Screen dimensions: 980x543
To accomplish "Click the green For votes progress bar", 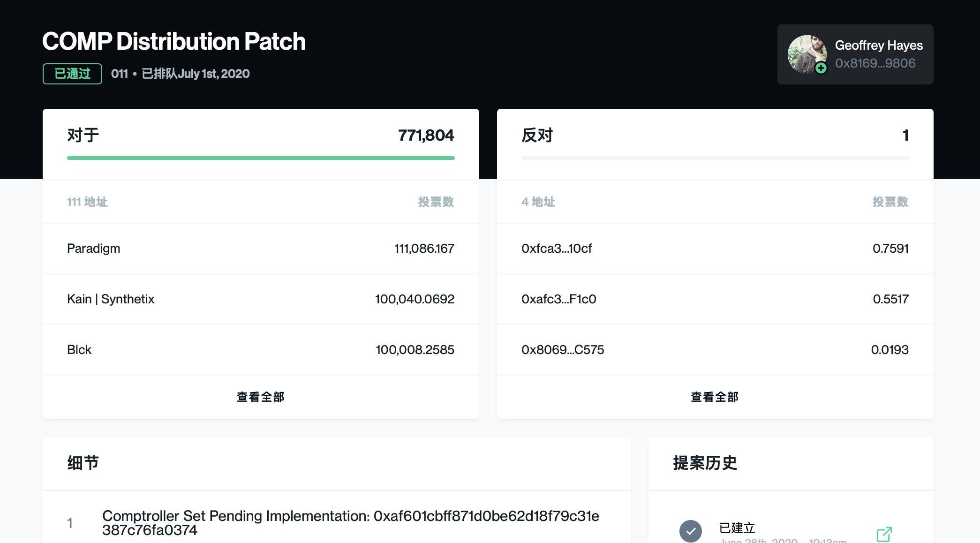I will point(260,158).
